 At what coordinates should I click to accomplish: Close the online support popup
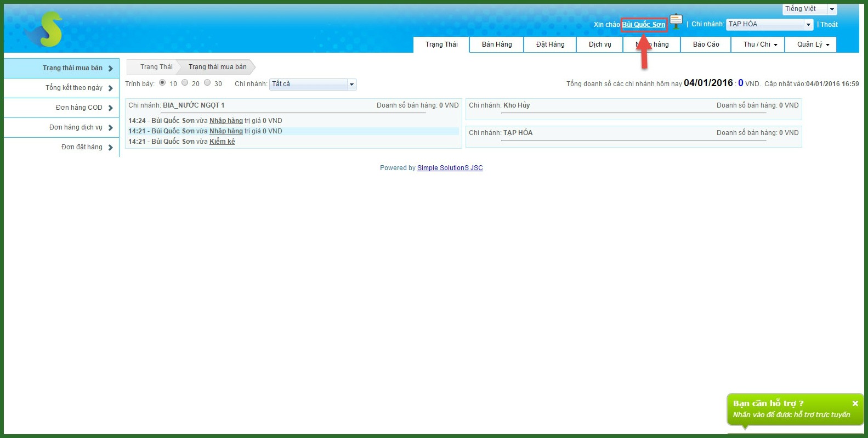pos(855,403)
